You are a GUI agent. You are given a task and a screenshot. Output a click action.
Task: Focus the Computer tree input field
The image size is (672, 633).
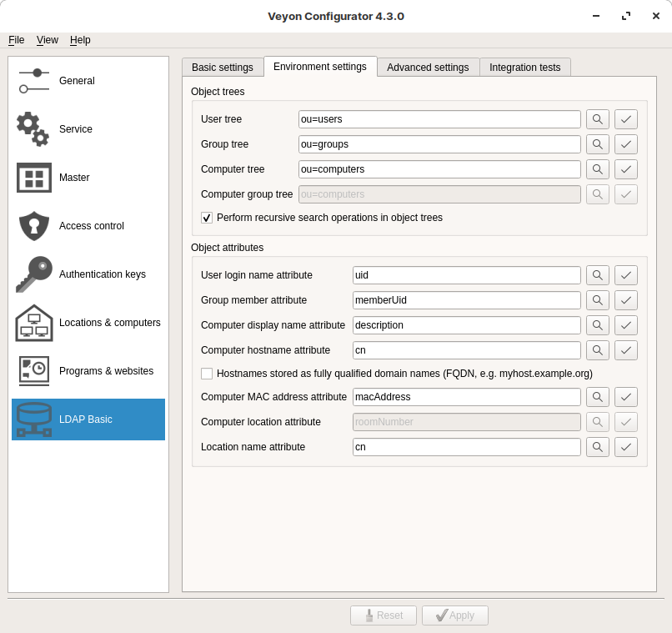pos(439,169)
